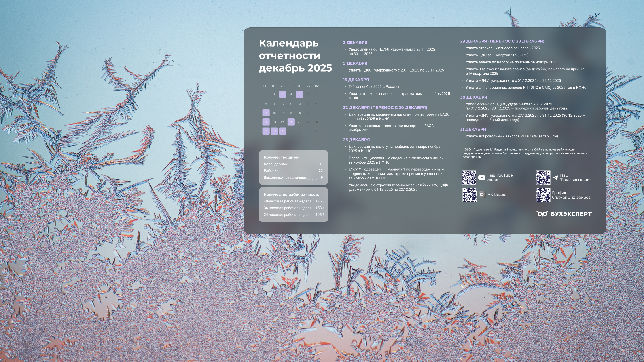Click the БУХЭКСПЕРТ owl-glasses logo
Screen dimensions: 644x362
(x=542, y=214)
